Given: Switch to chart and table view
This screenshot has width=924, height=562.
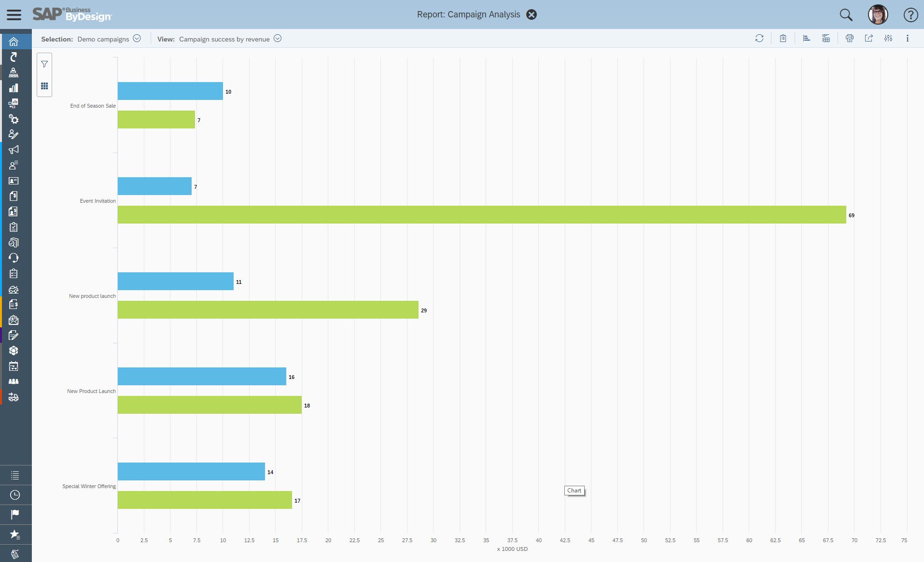Looking at the screenshot, I should pos(826,39).
